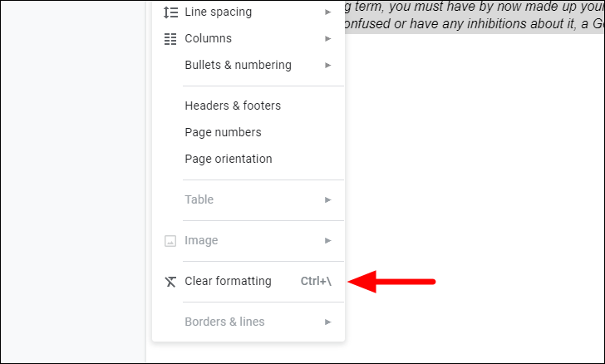605x364 pixels.
Task: Open the Image submenu arrow
Action: (x=328, y=240)
